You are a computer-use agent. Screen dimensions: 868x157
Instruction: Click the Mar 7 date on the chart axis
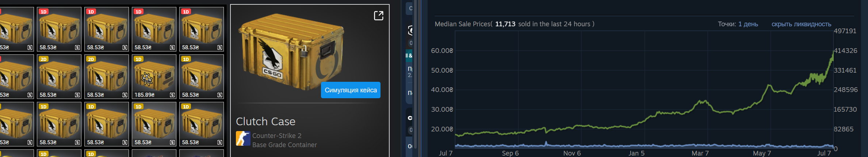[700, 153]
